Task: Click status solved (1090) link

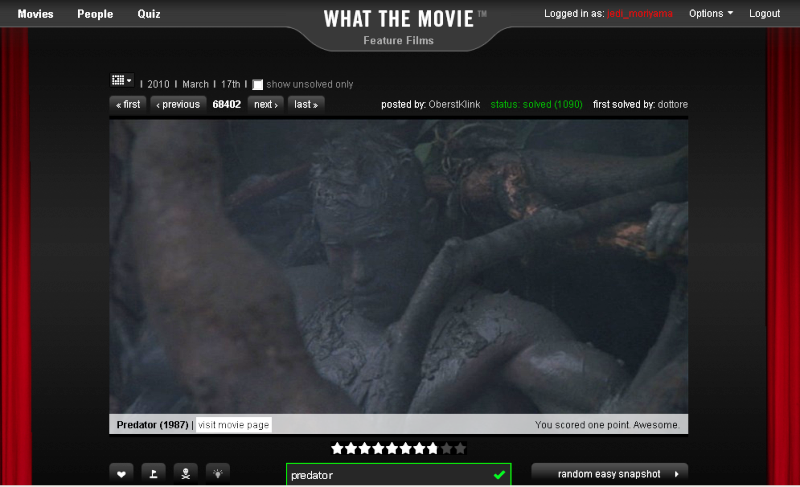Action: click(536, 105)
